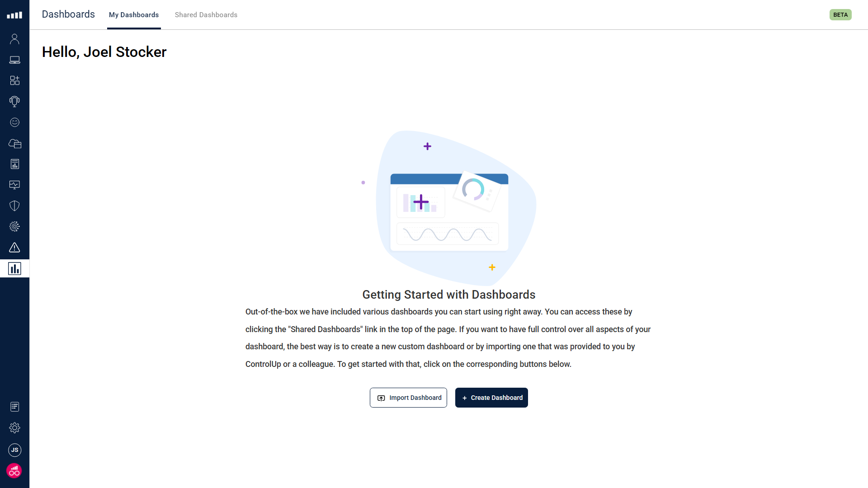Open the list document sidebar icon
The height and width of the screenshot is (488, 868).
14,407
